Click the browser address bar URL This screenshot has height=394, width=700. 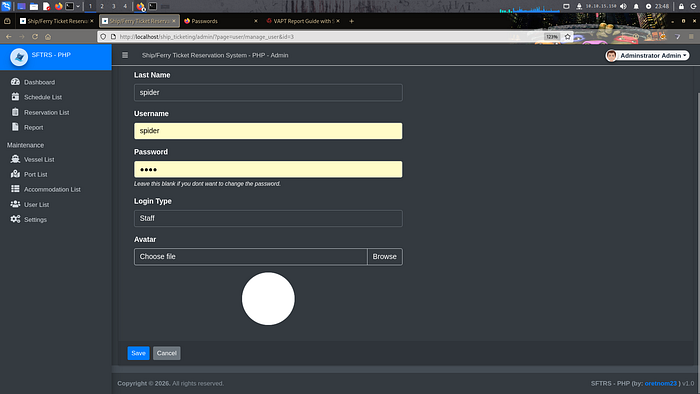pos(206,37)
